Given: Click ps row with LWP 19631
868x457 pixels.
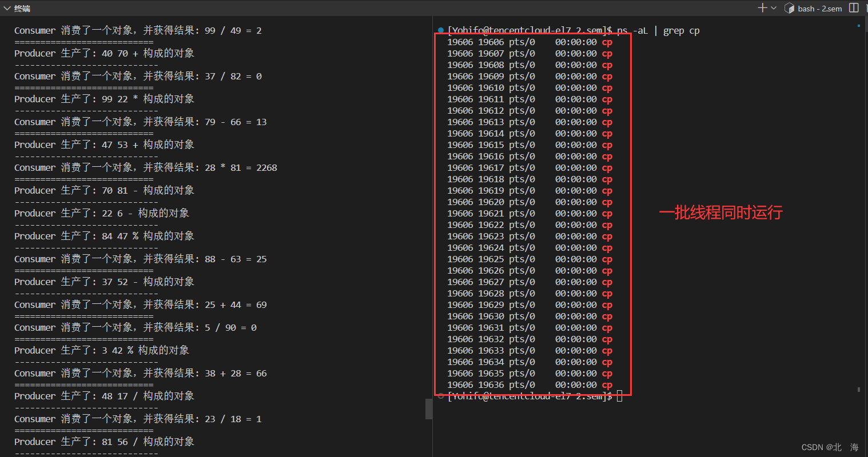Looking at the screenshot, I should (x=529, y=327).
